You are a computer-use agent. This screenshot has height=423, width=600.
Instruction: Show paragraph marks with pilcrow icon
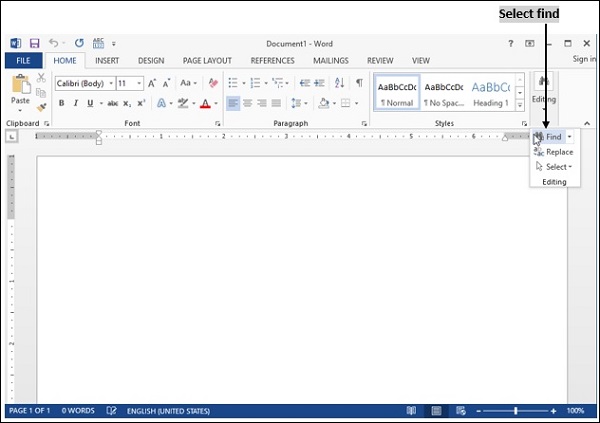point(359,83)
